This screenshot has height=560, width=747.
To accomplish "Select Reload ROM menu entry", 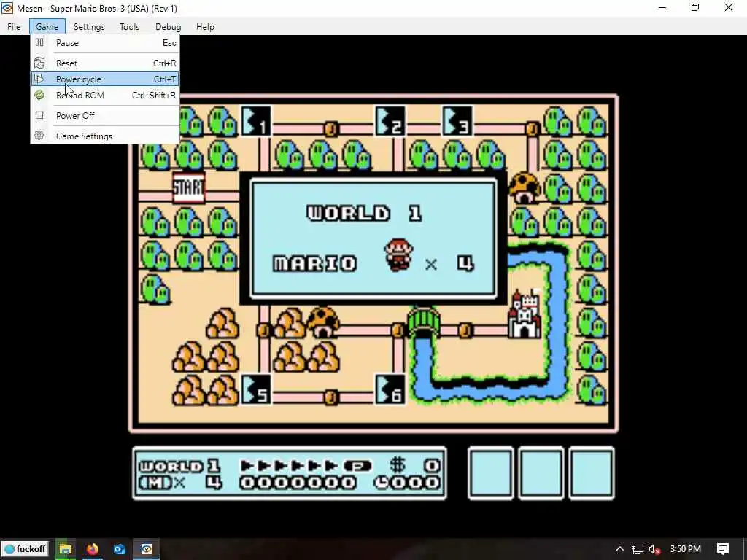I will pos(105,96).
